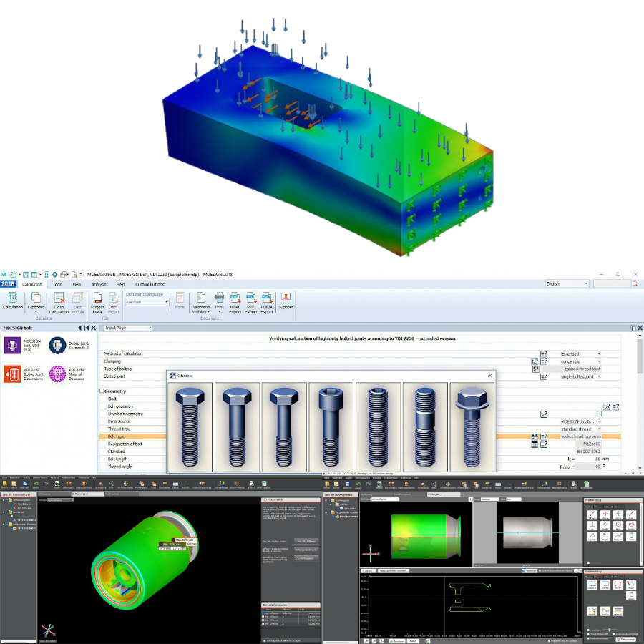Choose the partially threaded hex bolt thumbnail
Image resolution: width=644 pixels, height=644 pixels.
pos(237,427)
